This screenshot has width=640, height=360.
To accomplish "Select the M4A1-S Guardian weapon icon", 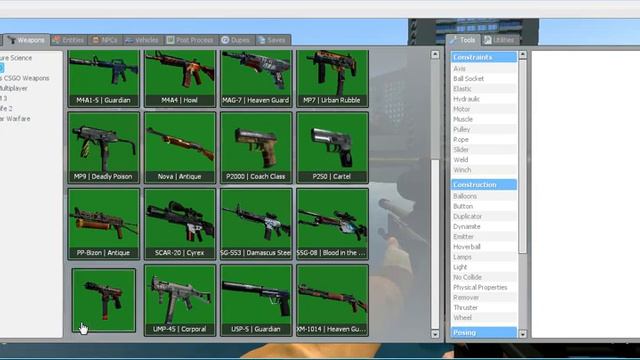I will click(104, 78).
